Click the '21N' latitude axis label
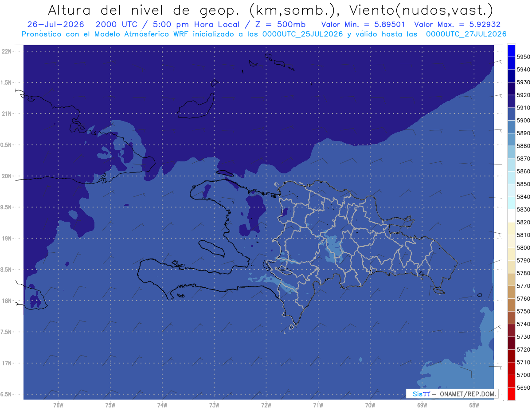 click(8, 114)
